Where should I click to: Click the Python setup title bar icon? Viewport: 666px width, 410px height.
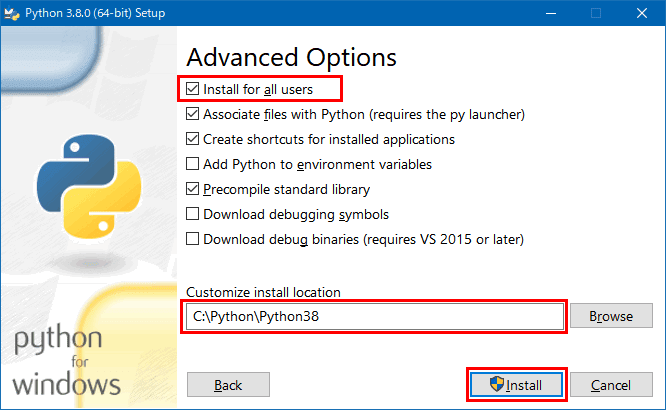tap(11, 13)
